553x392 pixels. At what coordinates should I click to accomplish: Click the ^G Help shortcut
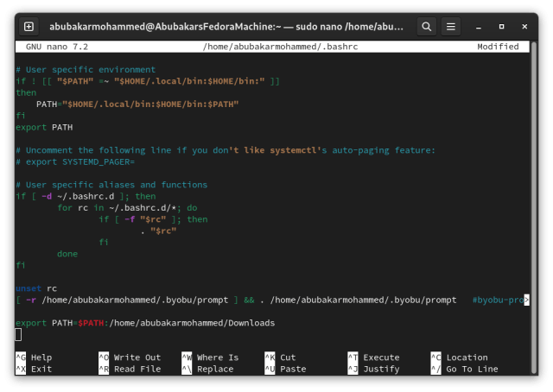coord(34,357)
